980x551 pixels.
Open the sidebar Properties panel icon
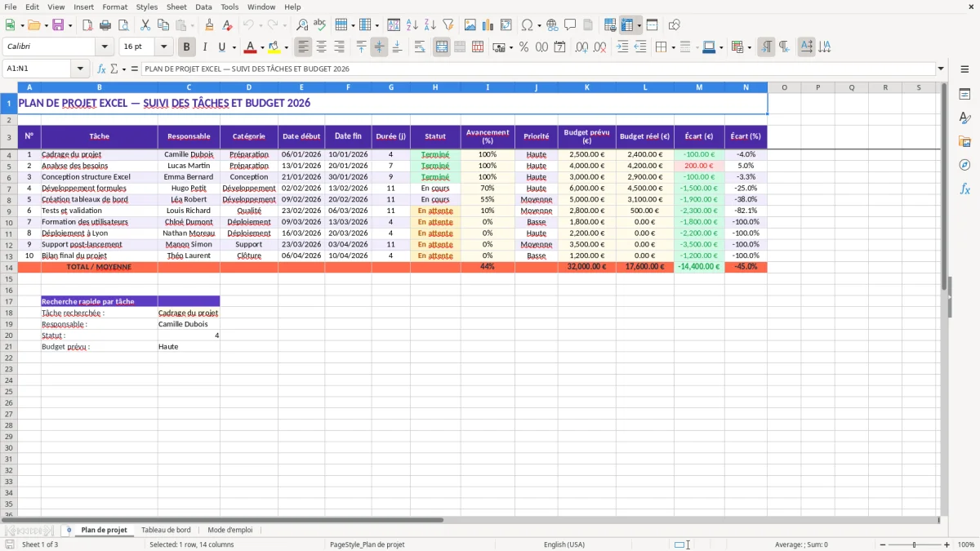tap(964, 95)
